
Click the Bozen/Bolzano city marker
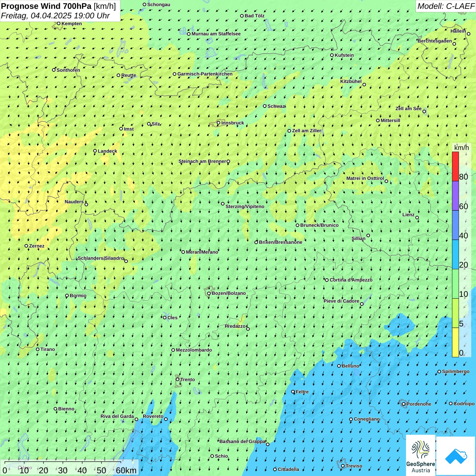[x=209, y=293]
